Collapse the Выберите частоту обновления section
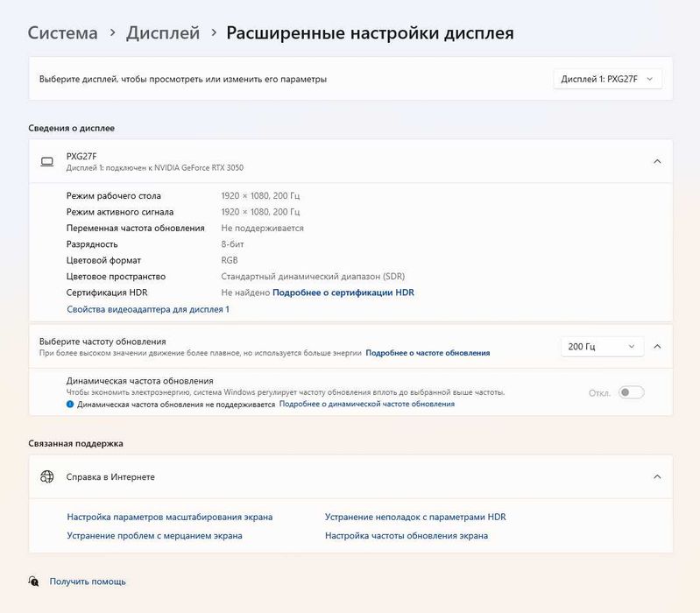This screenshot has width=700, height=613. click(x=657, y=347)
